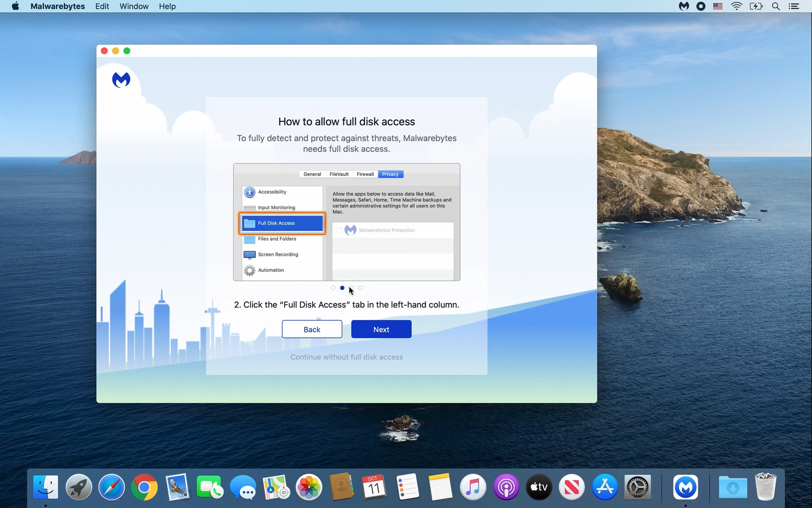Open Maps from the Dock
Screen dimensions: 812x508
click(276, 487)
